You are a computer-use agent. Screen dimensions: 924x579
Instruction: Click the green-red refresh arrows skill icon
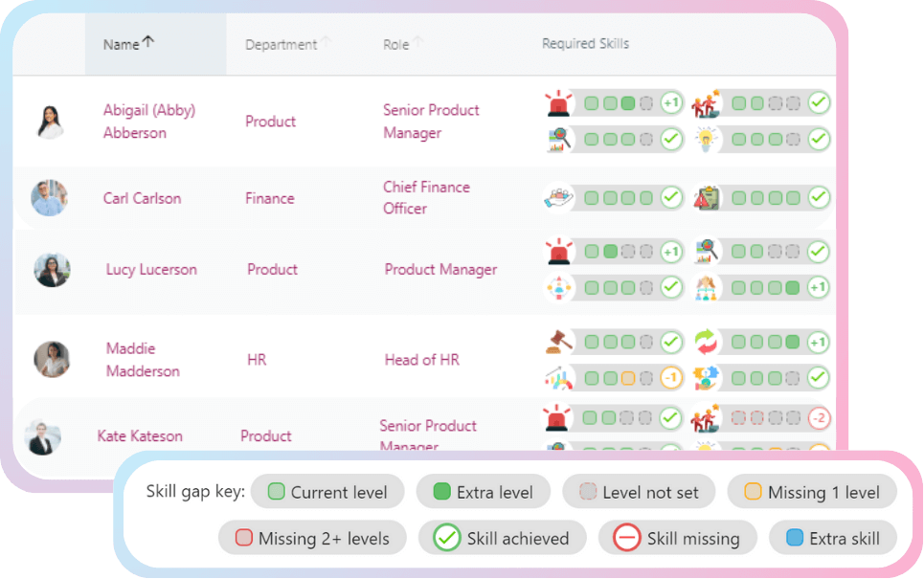click(707, 342)
